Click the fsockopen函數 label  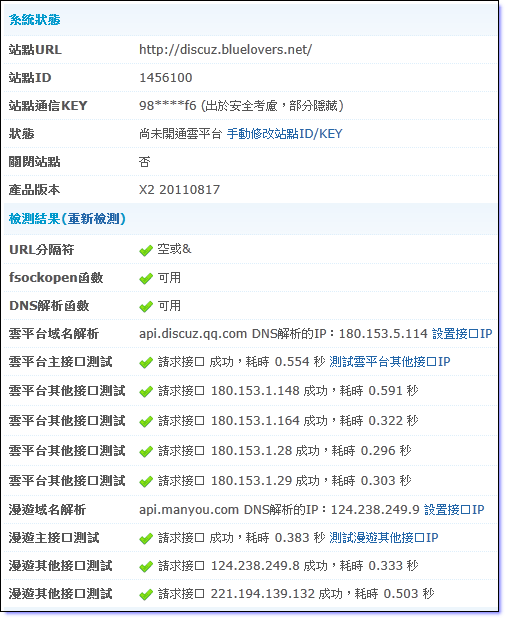point(56,278)
